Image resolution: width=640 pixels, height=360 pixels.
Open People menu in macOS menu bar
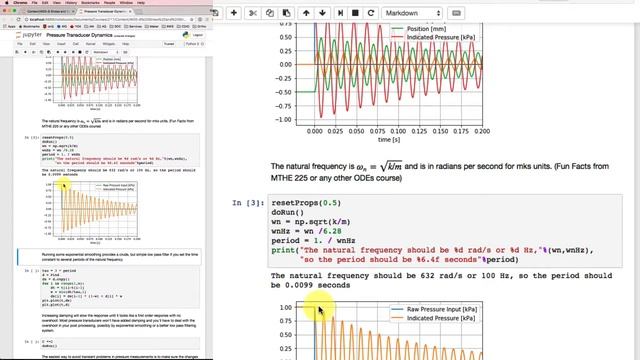pos(109,2)
